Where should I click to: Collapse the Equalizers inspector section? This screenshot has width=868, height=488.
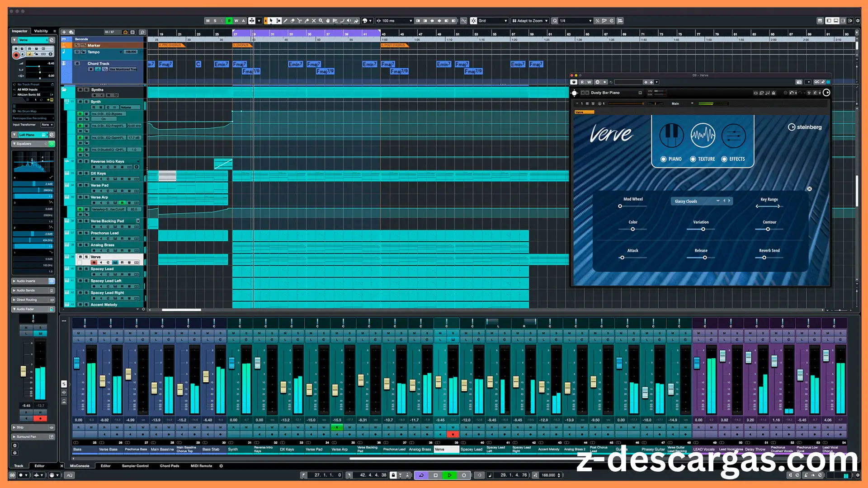click(33, 144)
